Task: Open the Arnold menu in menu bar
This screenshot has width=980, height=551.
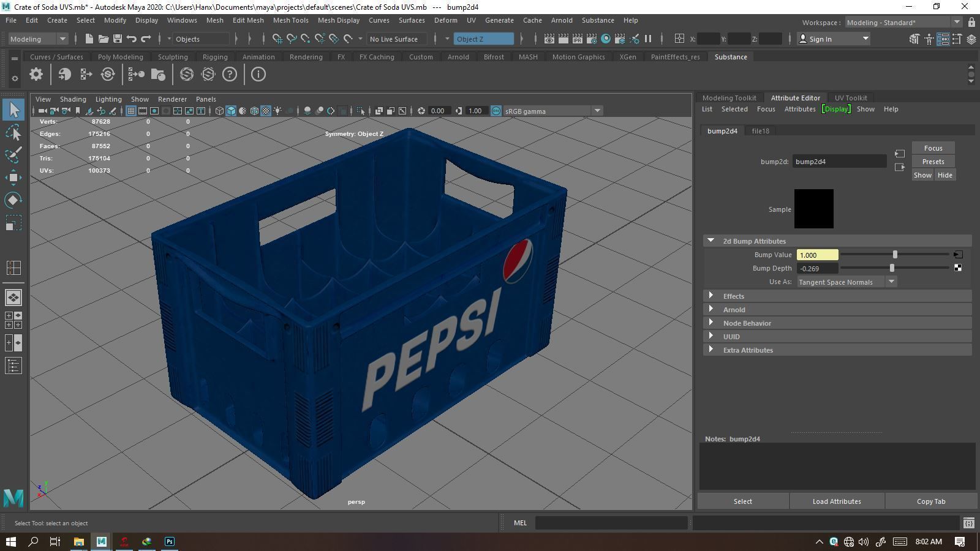Action: pos(561,20)
